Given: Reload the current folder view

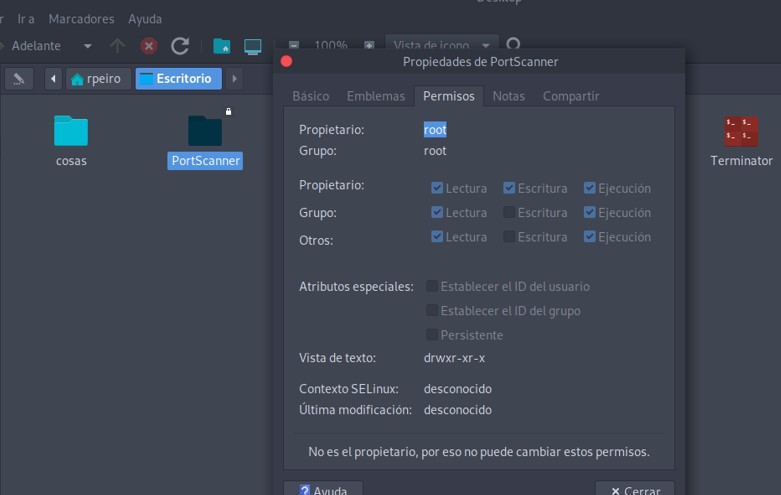Looking at the screenshot, I should 180,46.
